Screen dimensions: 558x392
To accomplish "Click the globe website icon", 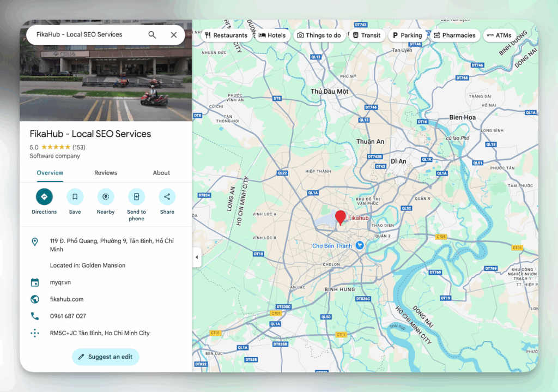I will click(x=34, y=299).
